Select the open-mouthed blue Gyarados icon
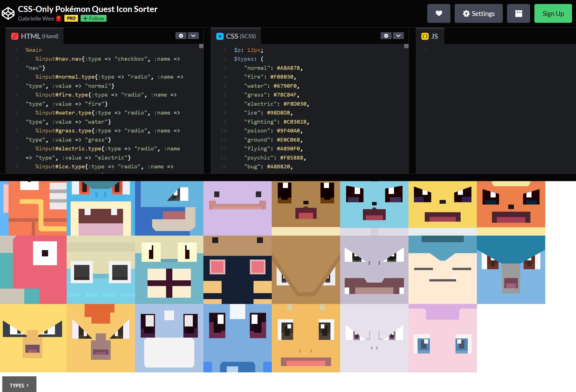This screenshot has width=576, height=392. (101, 208)
